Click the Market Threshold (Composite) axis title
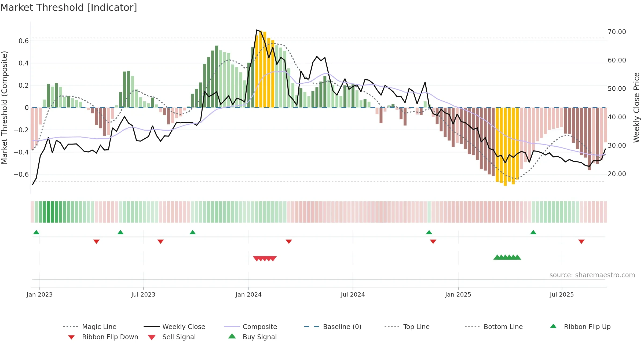This screenshot has height=362, width=644. (x=4, y=108)
